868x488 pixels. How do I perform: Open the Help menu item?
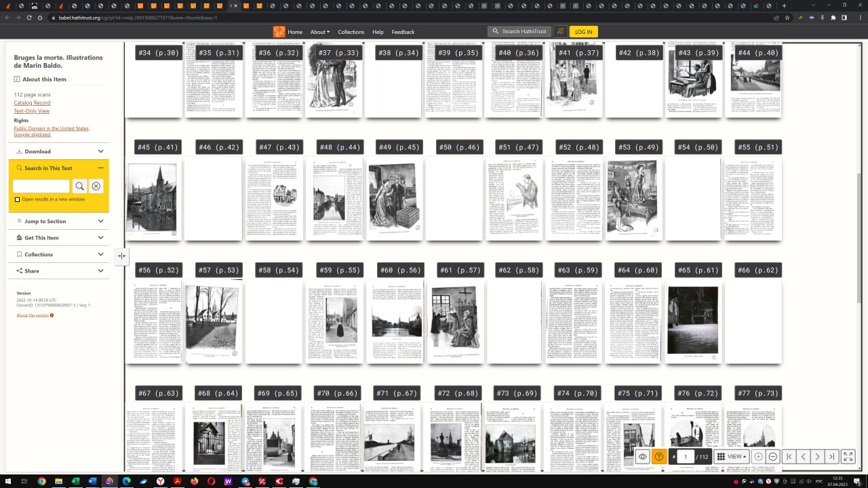[378, 32]
